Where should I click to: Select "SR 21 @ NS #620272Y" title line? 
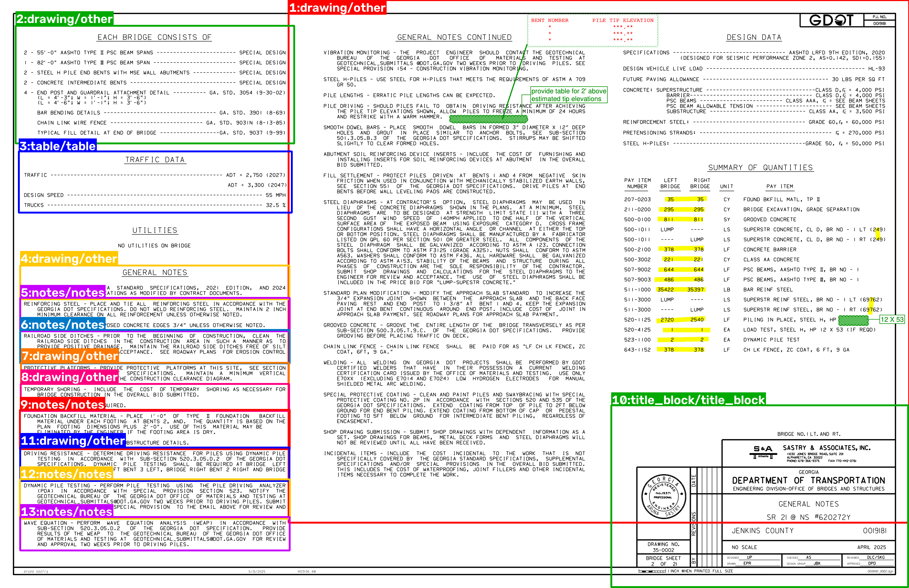pyautogui.click(x=808, y=517)
